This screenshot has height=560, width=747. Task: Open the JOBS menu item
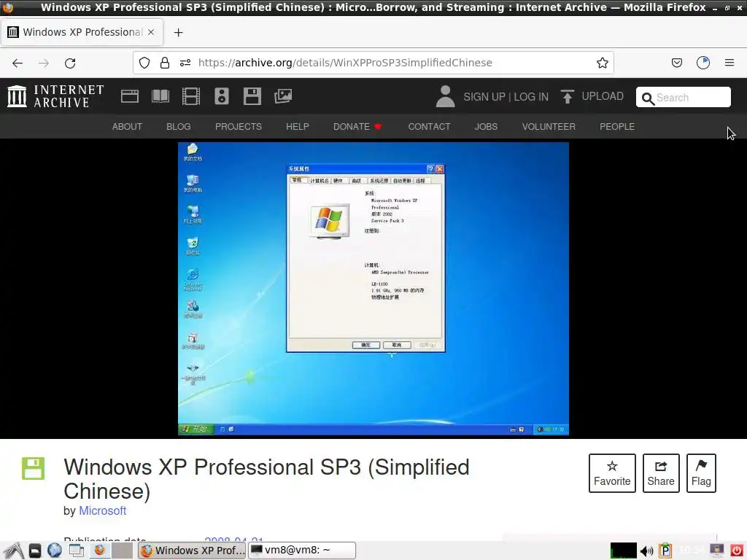[x=486, y=127]
